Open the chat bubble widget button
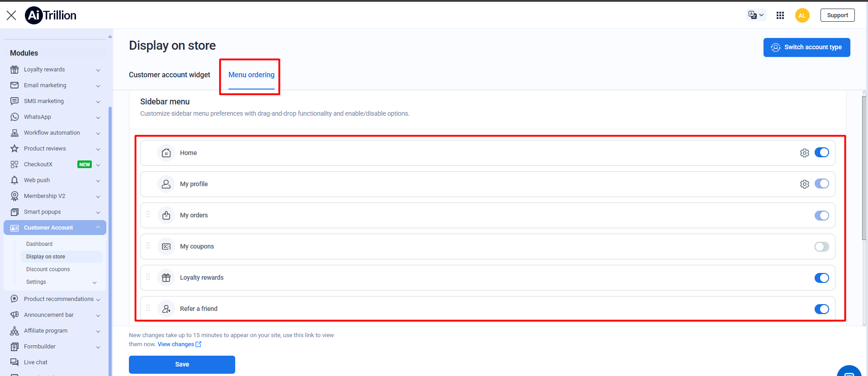This screenshot has height=376, width=868. click(x=849, y=371)
